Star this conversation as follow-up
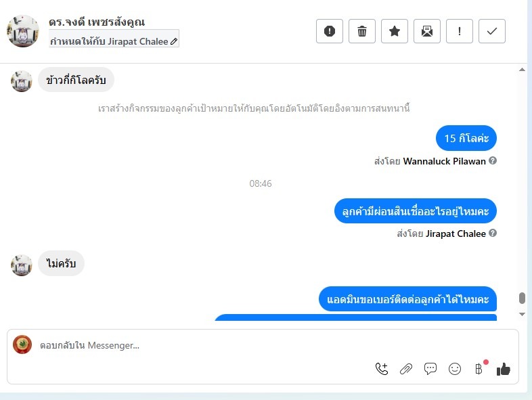This screenshot has width=532, height=400. coord(394,31)
